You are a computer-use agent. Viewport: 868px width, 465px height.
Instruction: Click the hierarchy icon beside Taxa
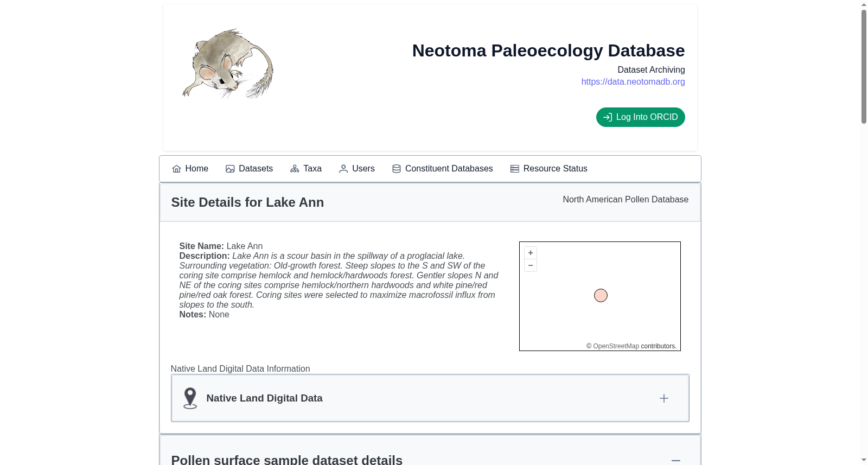coord(295,169)
